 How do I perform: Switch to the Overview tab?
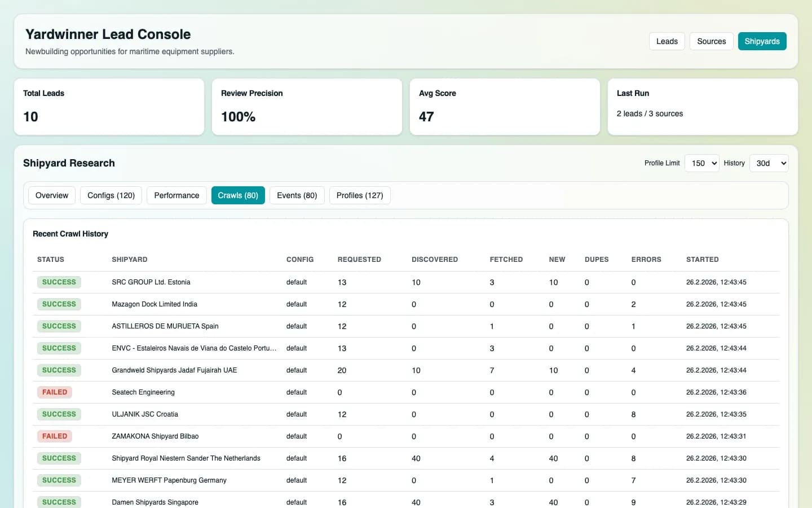point(52,195)
